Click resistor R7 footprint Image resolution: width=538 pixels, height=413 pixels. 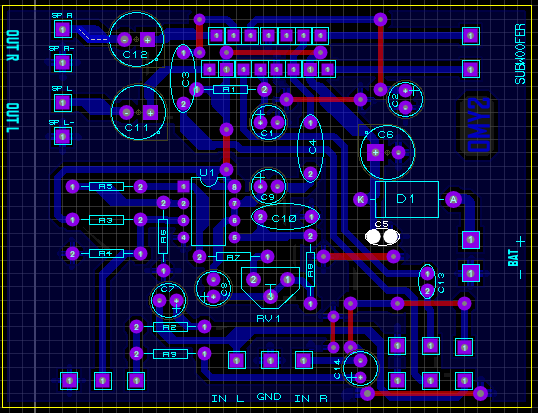pyautogui.click(x=233, y=257)
